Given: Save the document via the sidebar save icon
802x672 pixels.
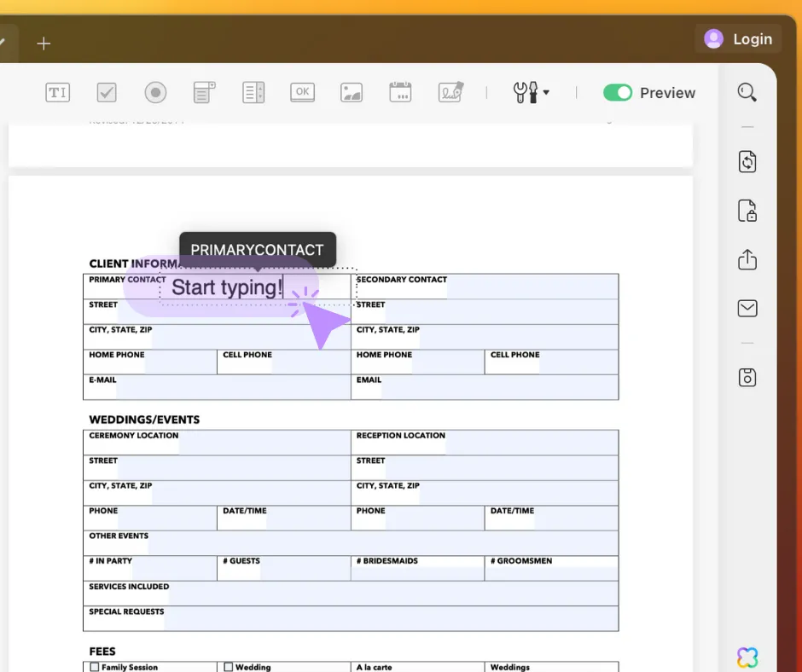Looking at the screenshot, I should click(x=747, y=377).
